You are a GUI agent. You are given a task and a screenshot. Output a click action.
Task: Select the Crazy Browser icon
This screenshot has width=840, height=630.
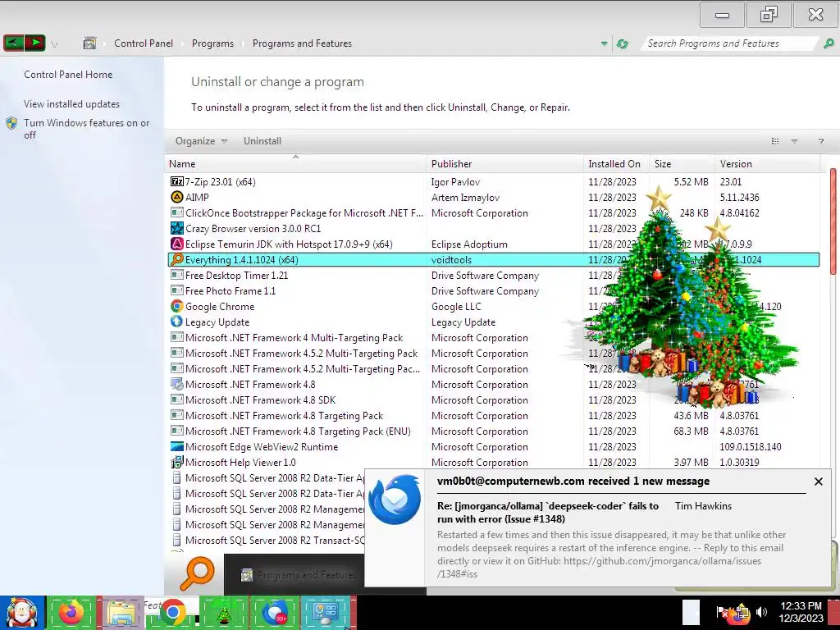pyautogui.click(x=177, y=228)
